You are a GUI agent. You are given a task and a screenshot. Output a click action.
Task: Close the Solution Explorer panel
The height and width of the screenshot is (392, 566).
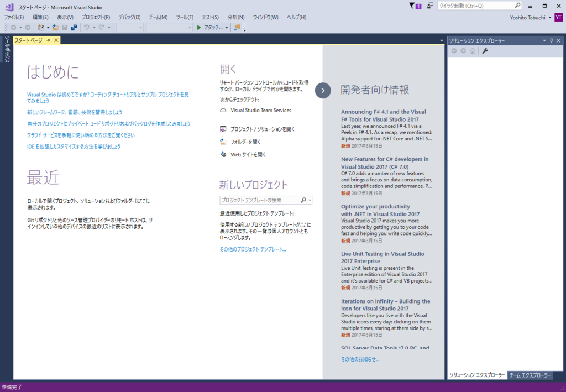point(558,41)
